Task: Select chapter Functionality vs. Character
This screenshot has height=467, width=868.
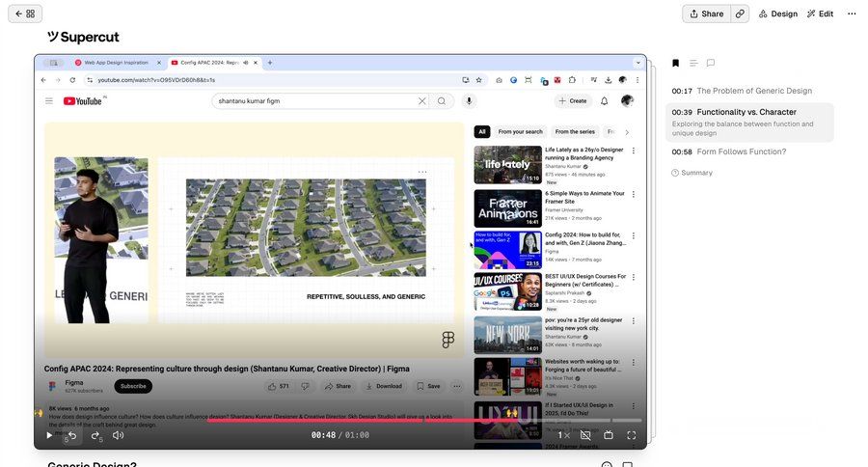Action: point(750,123)
